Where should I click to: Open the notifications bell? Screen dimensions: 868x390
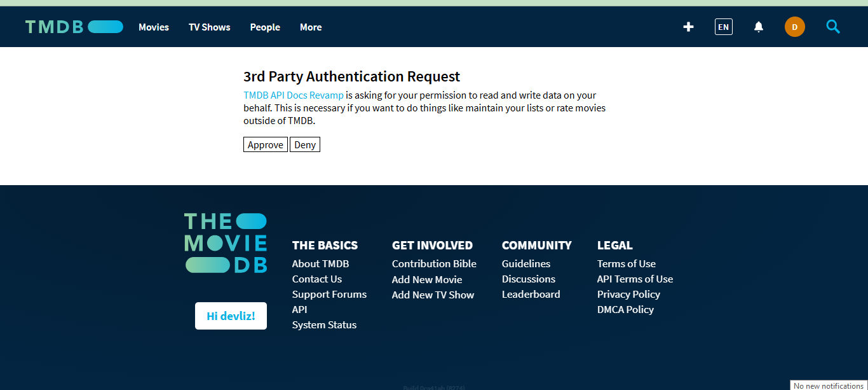pyautogui.click(x=759, y=27)
